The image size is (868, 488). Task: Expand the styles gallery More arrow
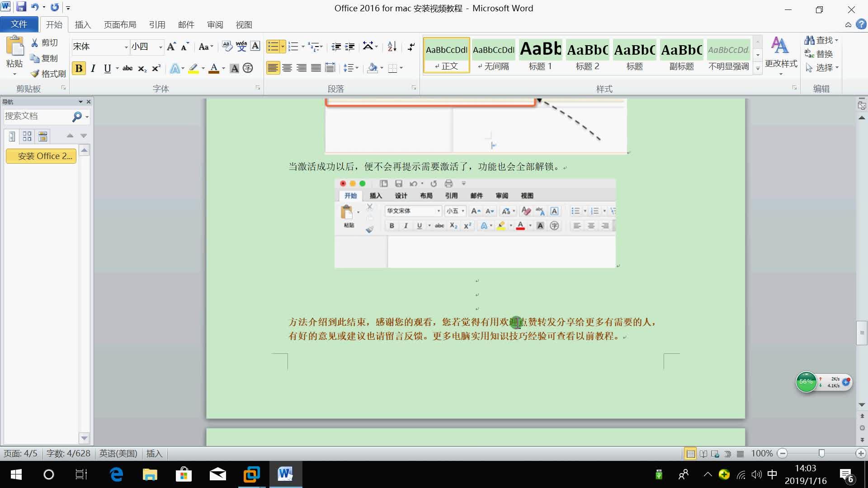coord(758,68)
